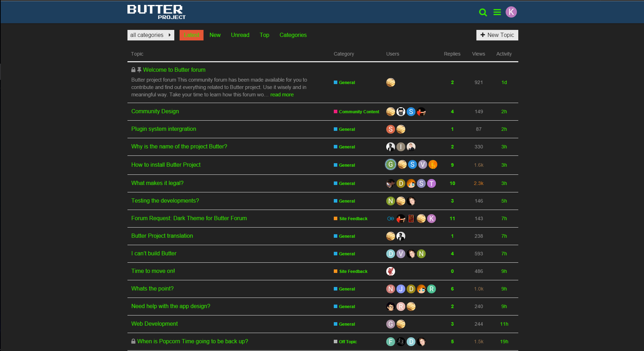Switch to the Unread tab
The width and height of the screenshot is (644, 351).
click(x=240, y=35)
